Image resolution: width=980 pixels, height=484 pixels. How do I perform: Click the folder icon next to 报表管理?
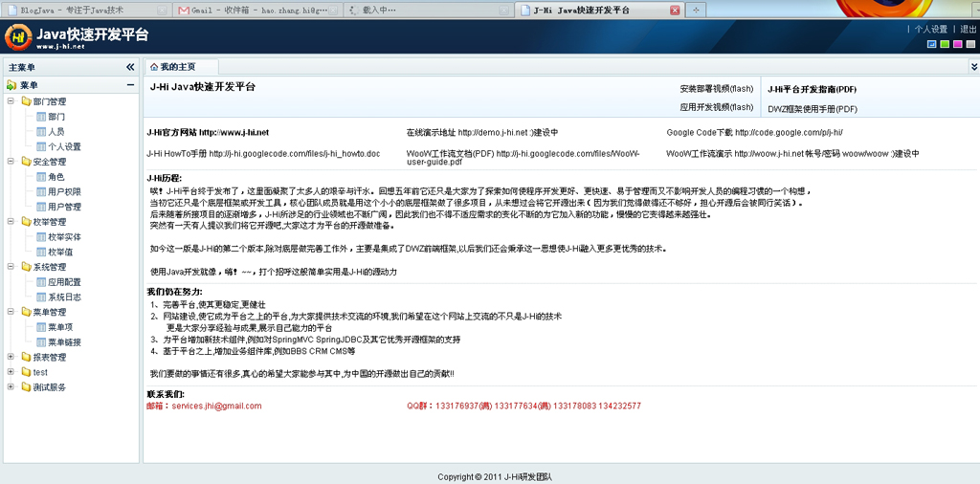26,357
